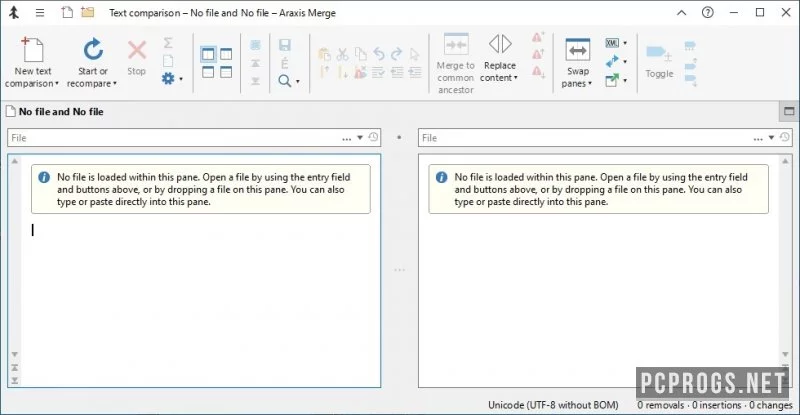Viewport: 800px width, 415px height.
Task: Click the magnifier find icon
Action: coord(285,81)
